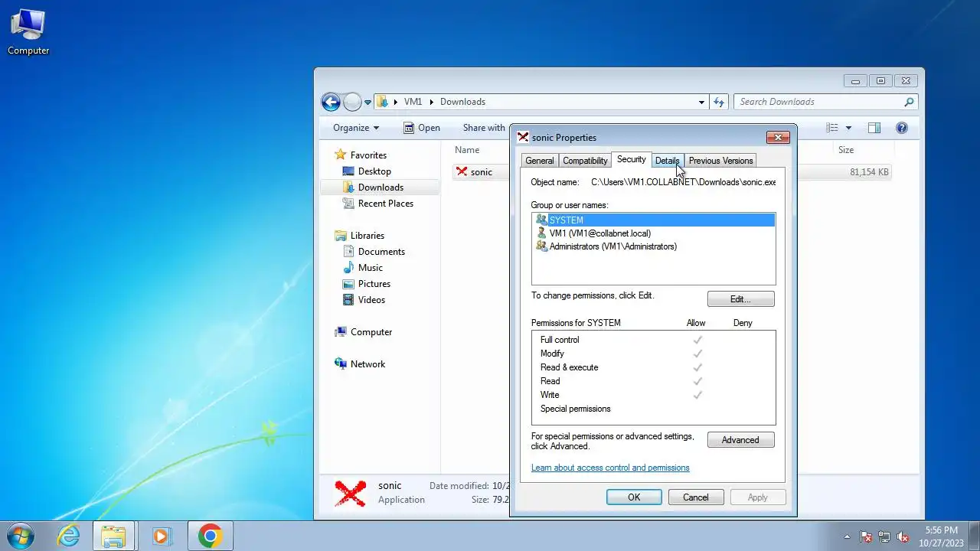
Task: Open the Compatibility tab
Action: point(585,161)
